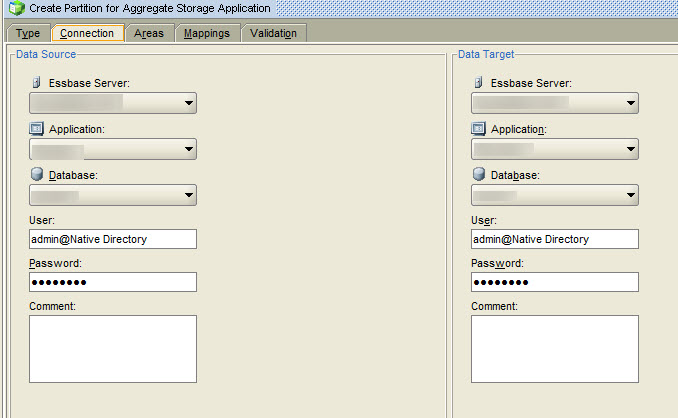This screenshot has width=678, height=418.
Task: Select the Validation tab
Action: 273,33
